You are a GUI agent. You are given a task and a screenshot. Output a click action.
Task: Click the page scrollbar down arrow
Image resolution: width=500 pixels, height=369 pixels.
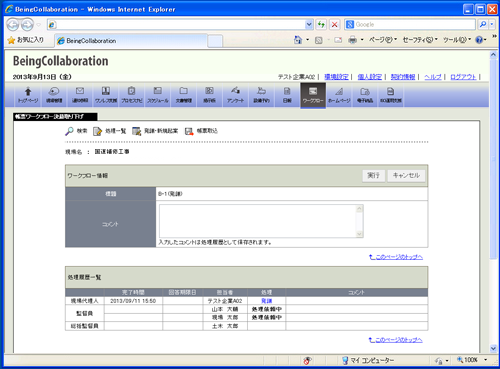pos(493,349)
